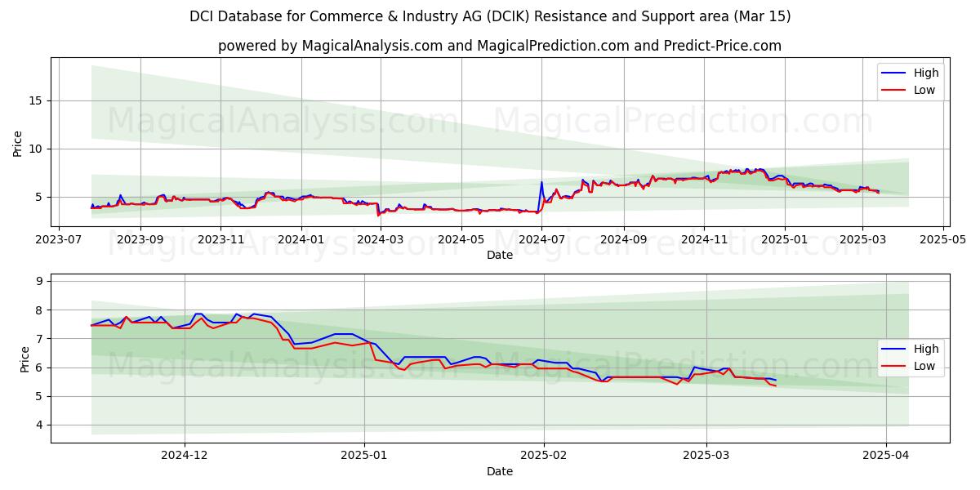Click the '2024-11' tick label
The image size is (980, 490).
[x=703, y=239]
